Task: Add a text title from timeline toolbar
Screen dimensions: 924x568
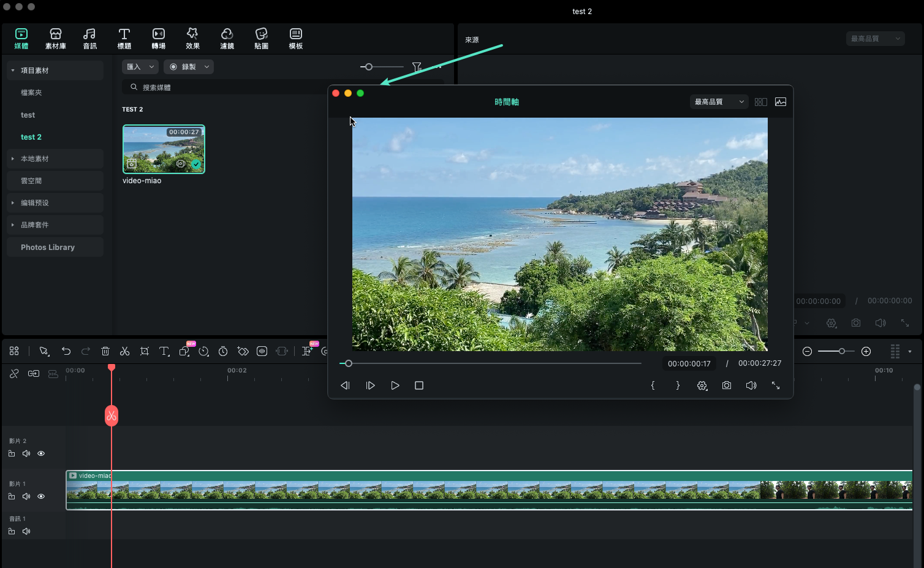Action: click(x=164, y=351)
